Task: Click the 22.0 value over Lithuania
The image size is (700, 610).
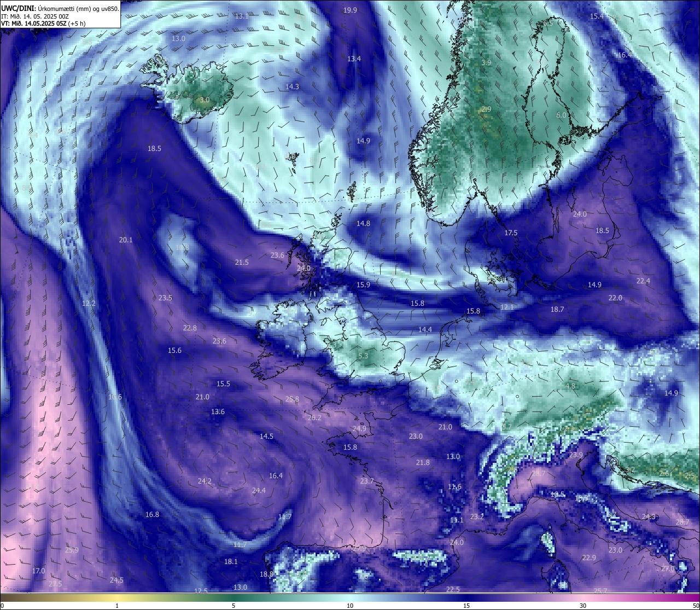Action: pos(615,298)
